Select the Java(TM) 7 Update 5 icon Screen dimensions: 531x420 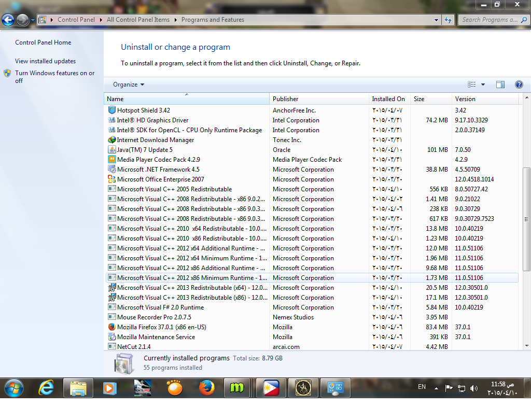pos(112,149)
